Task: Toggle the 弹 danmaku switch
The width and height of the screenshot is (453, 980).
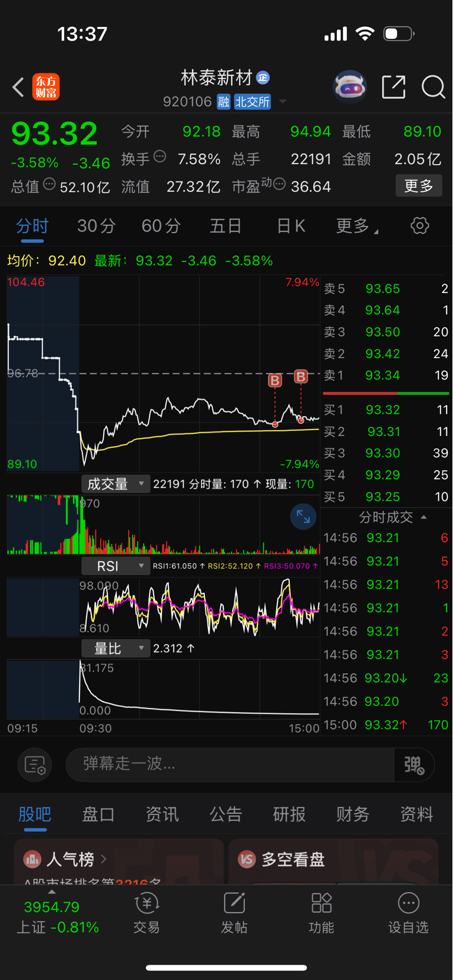Action: 414,765
